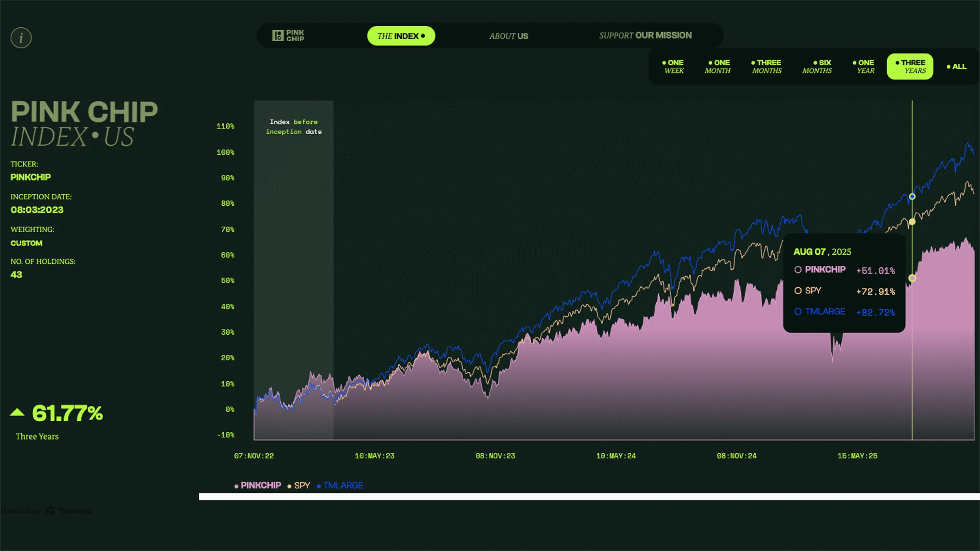Click the Aug 07 crosshair marker on the chart
Screen dimensions: 980x551
click(x=911, y=278)
